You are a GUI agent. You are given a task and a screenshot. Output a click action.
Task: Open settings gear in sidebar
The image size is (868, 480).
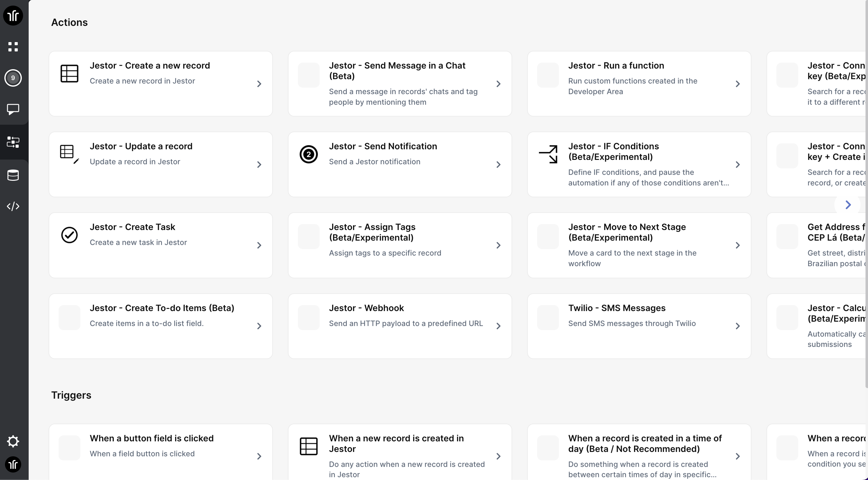coord(13,441)
